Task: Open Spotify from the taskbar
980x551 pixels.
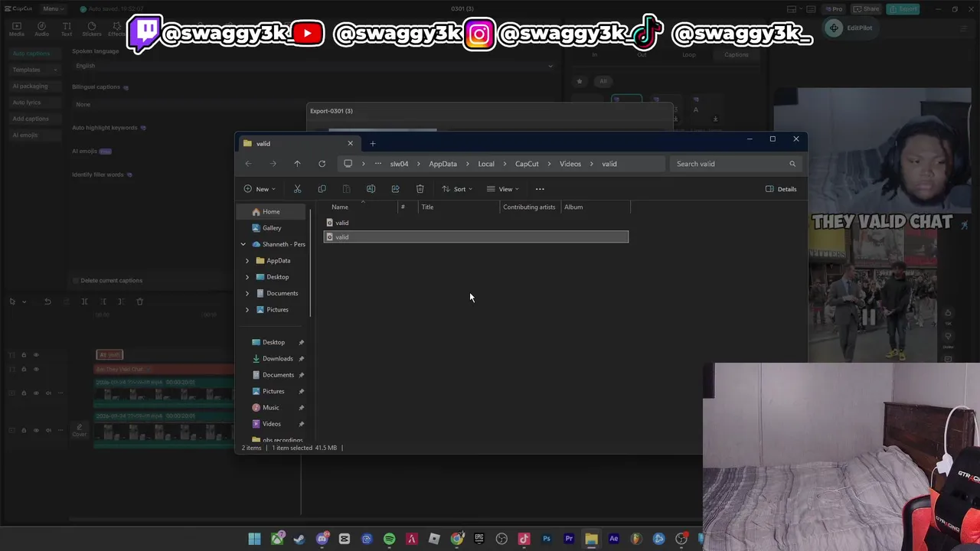Action: 389,539
